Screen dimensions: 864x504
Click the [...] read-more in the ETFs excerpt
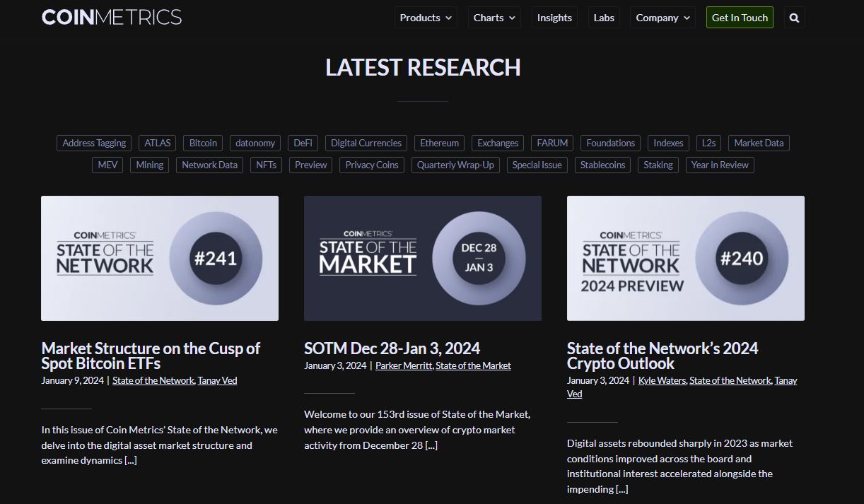click(130, 460)
